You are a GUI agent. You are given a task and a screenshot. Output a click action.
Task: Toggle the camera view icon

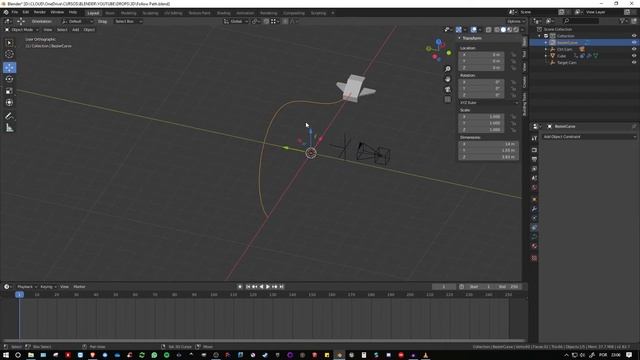(448, 89)
